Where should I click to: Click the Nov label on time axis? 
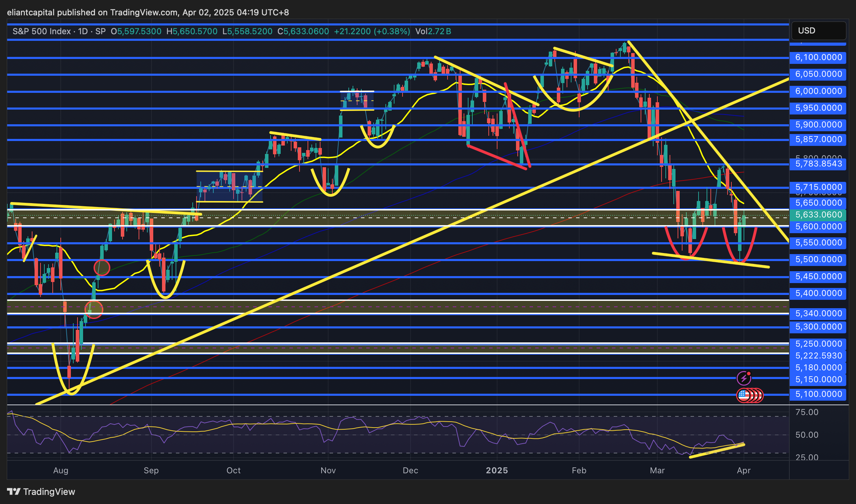tap(328, 470)
